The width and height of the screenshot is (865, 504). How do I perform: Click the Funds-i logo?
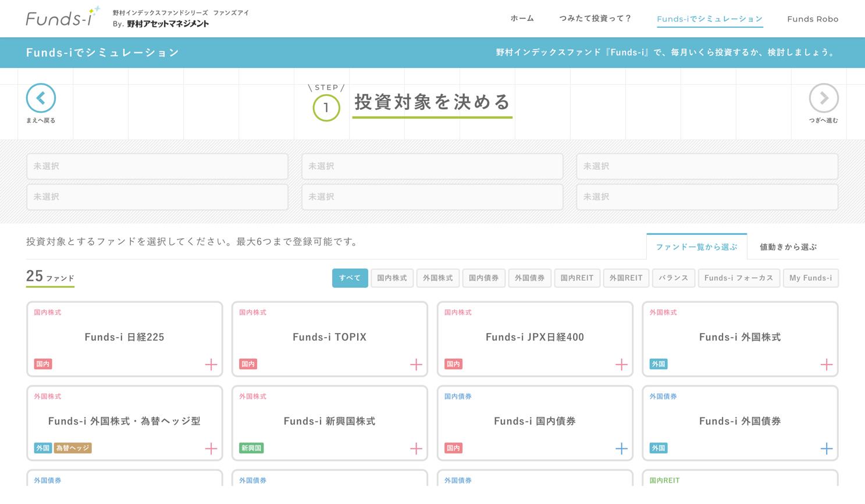63,17
